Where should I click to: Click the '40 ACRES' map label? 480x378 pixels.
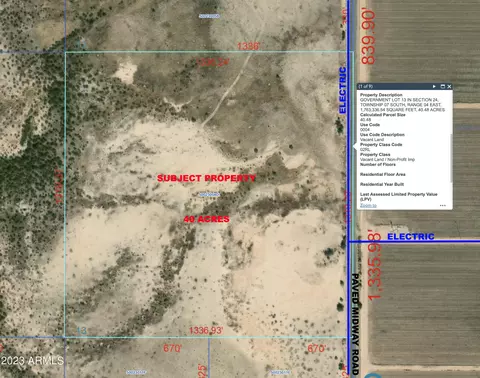pos(207,219)
